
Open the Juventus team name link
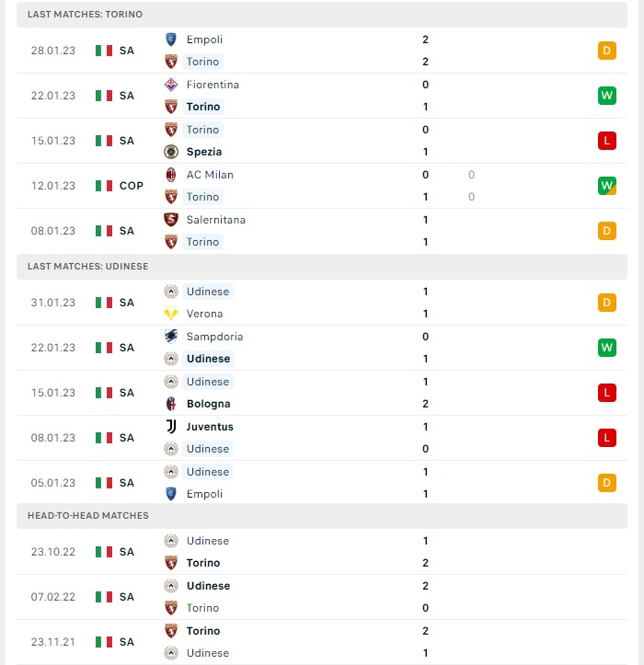pyautogui.click(x=210, y=427)
